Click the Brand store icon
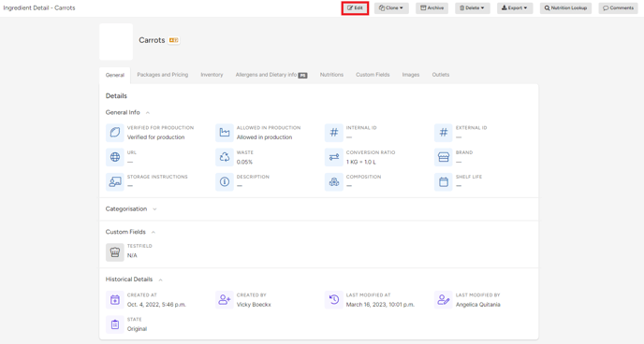This screenshot has width=644, height=344. coord(443,157)
